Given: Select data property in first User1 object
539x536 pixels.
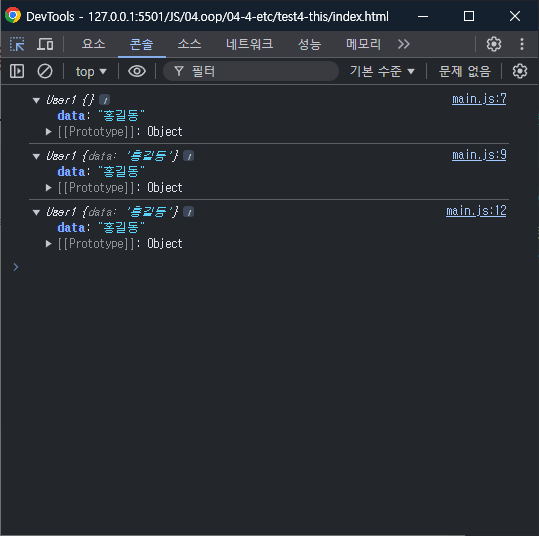Looking at the screenshot, I should (x=71, y=116).
